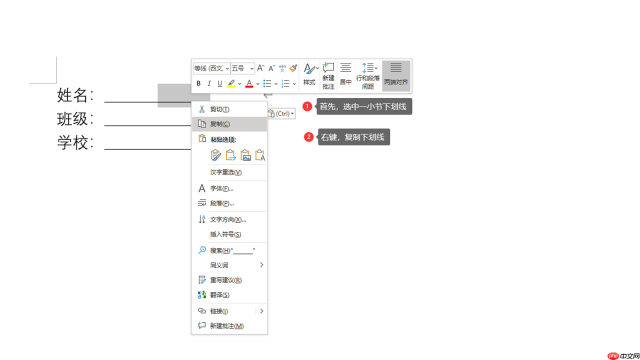Viewport: 640px width, 360px height.
Task: Decrease font size with shrink icon
Action: pos(271,68)
